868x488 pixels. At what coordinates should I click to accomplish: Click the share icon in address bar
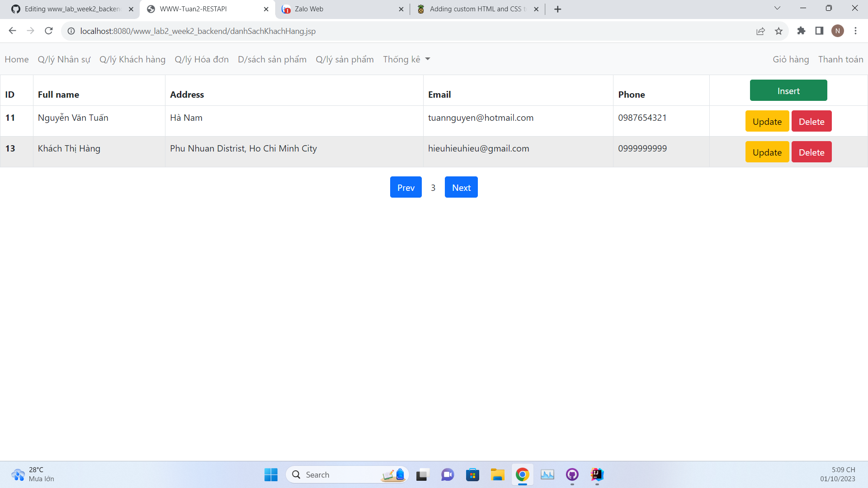761,31
